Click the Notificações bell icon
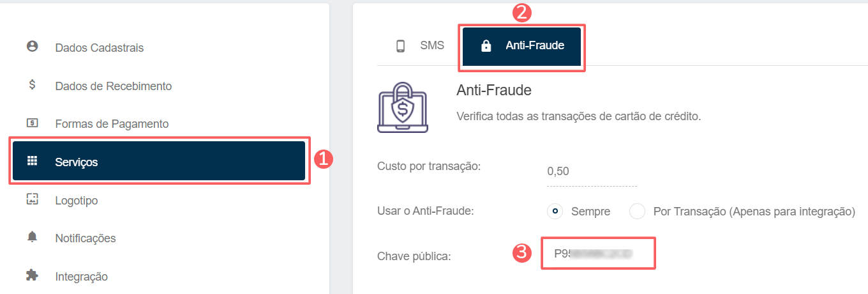The image size is (868, 294). click(x=32, y=237)
